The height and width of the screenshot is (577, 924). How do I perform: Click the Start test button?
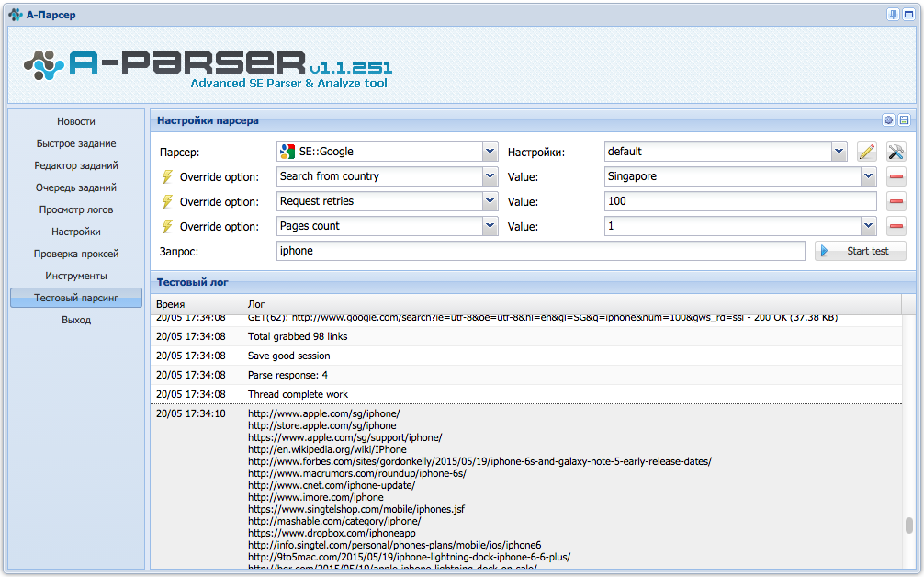click(861, 251)
